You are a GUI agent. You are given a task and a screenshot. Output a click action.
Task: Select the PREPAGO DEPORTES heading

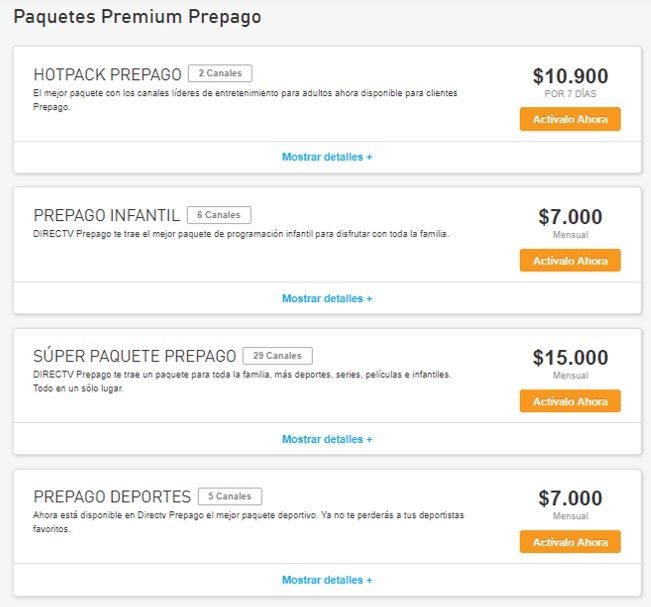pyautogui.click(x=112, y=498)
